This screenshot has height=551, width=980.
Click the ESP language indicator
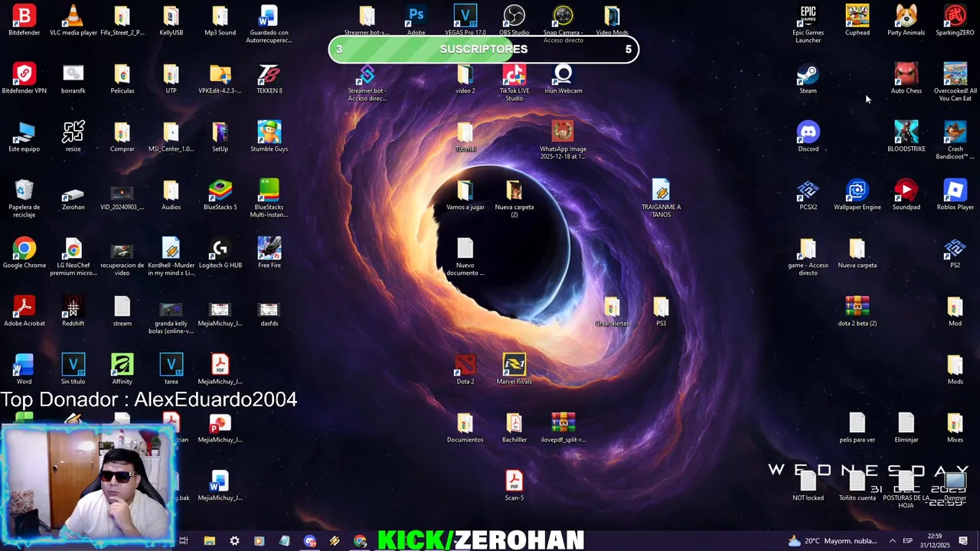907,541
